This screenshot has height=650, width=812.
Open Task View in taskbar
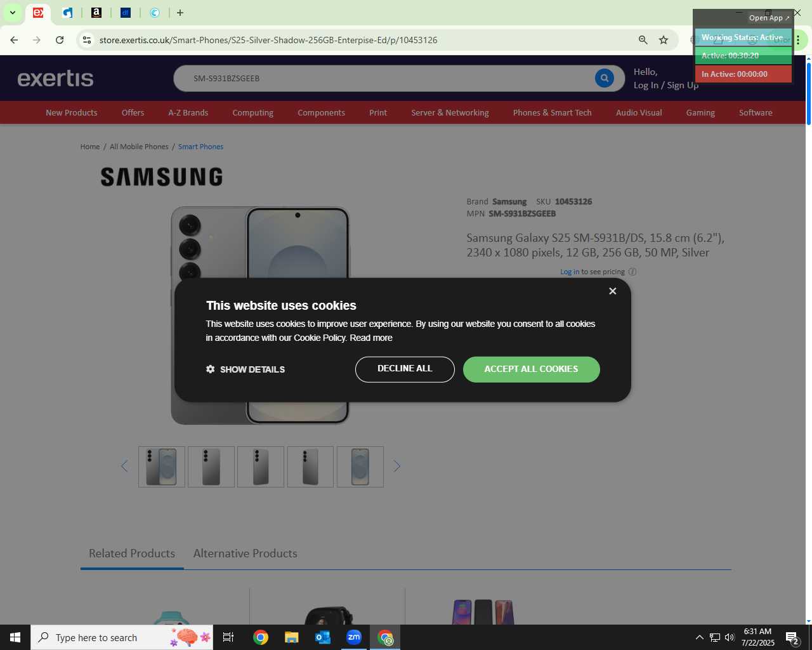[228, 637]
